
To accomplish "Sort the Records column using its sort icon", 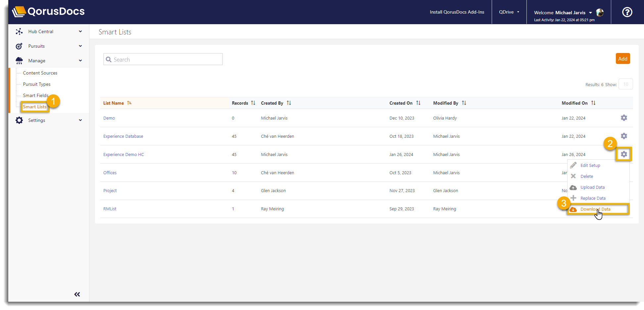I will coord(253,103).
